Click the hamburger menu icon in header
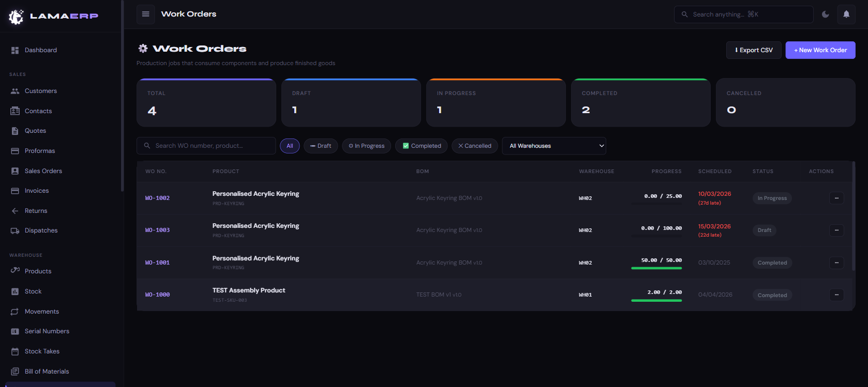The image size is (868, 387). point(146,14)
